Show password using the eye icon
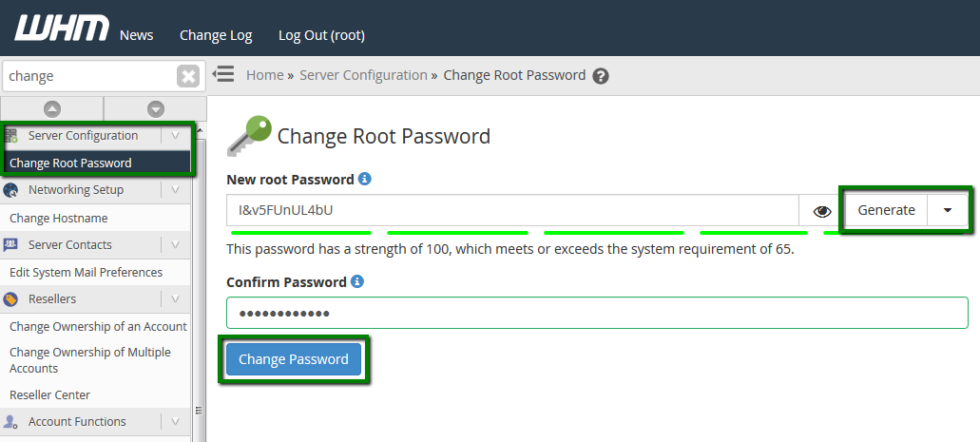The height and width of the screenshot is (442, 980). point(822,211)
